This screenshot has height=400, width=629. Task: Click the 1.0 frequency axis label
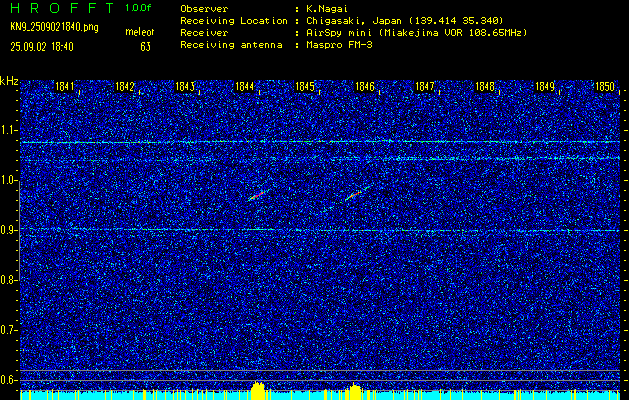pyautogui.click(x=8, y=180)
